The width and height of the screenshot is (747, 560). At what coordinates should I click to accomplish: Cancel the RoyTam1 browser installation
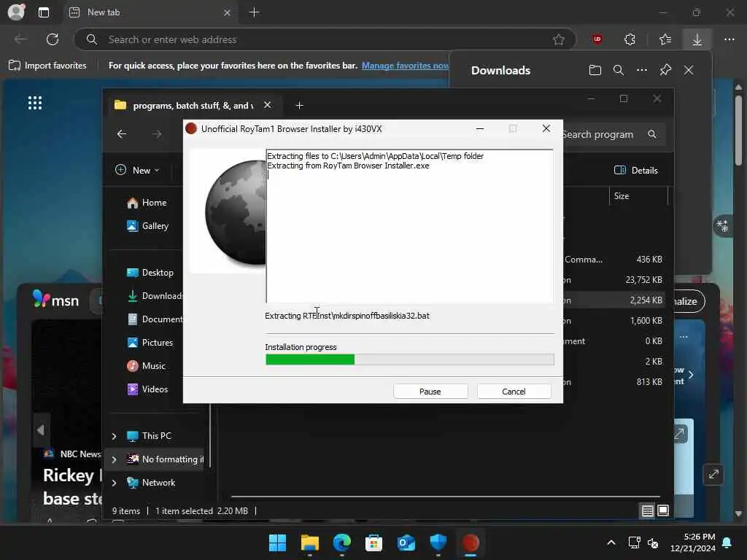point(514,392)
